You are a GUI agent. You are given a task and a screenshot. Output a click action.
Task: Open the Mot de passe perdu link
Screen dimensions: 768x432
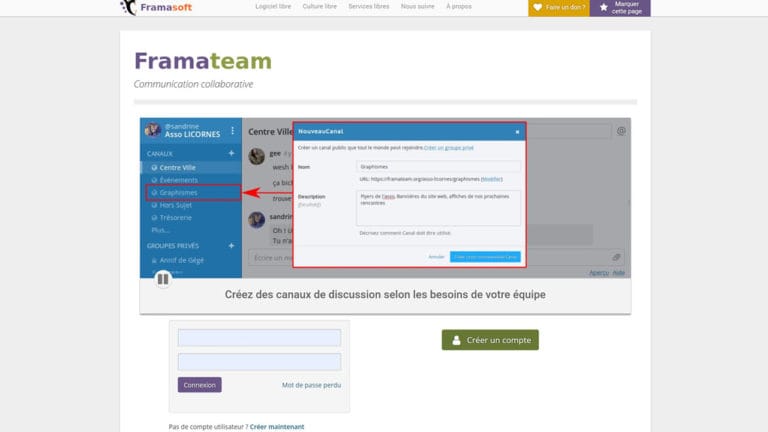[x=312, y=385]
